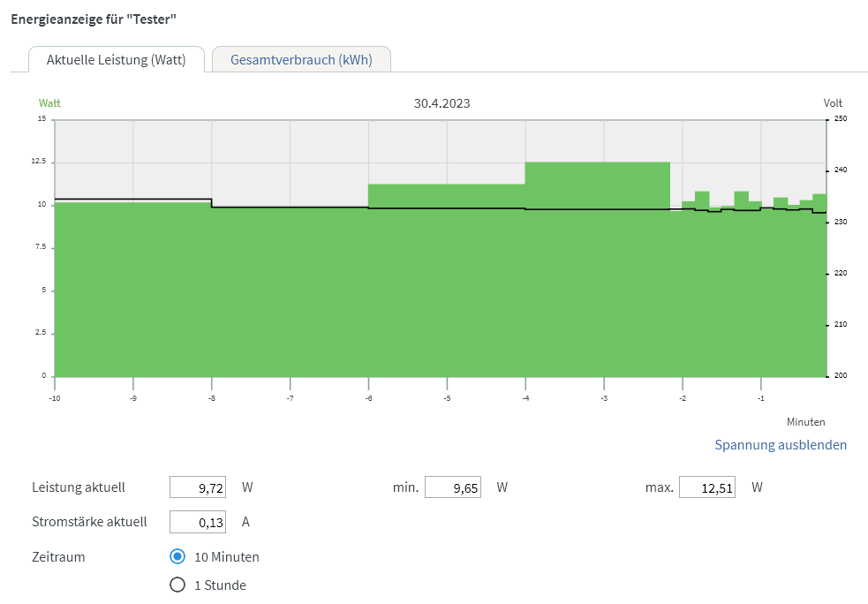868x604 pixels.
Task: Click the 10 Minuten label text
Action: (226, 557)
